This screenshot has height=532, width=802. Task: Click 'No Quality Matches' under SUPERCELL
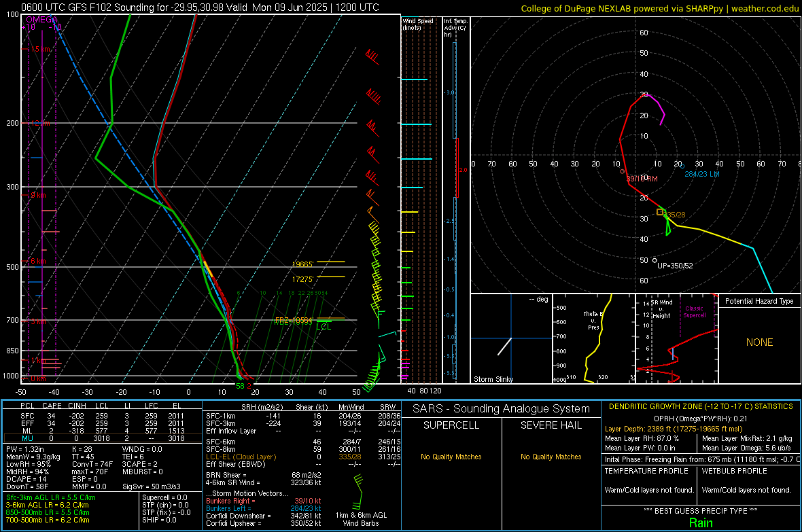tap(451, 457)
